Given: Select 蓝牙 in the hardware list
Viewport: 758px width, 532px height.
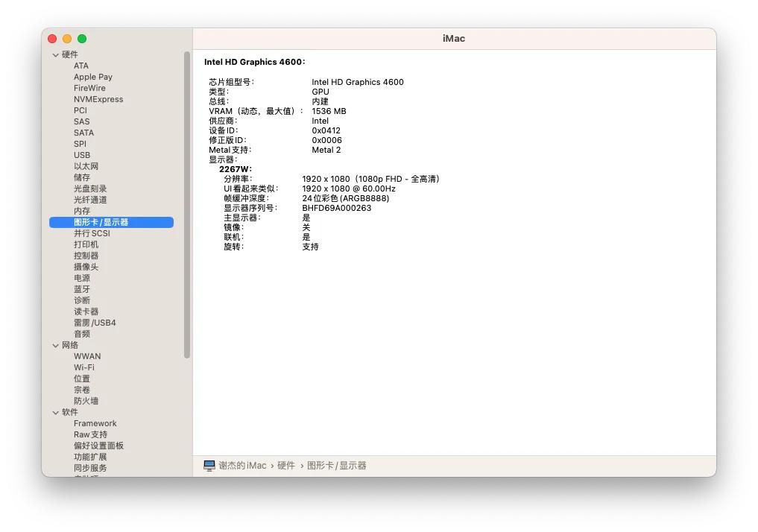Looking at the screenshot, I should (82, 288).
